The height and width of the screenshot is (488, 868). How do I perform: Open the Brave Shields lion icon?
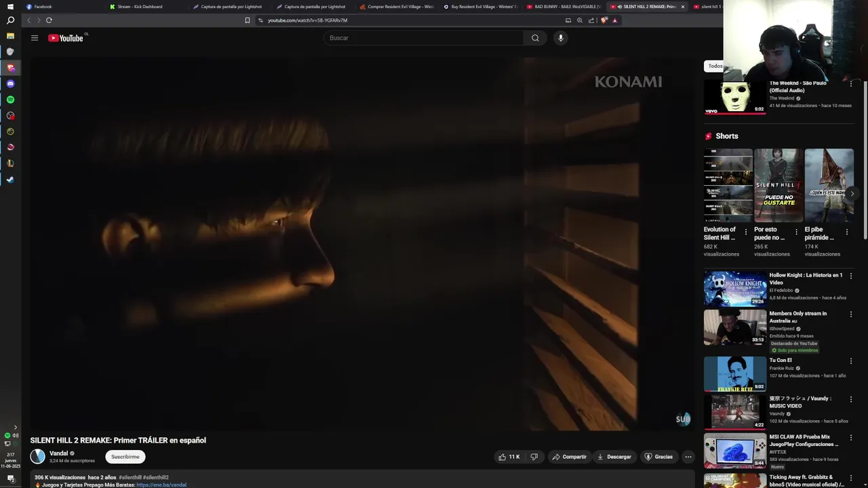604,20
